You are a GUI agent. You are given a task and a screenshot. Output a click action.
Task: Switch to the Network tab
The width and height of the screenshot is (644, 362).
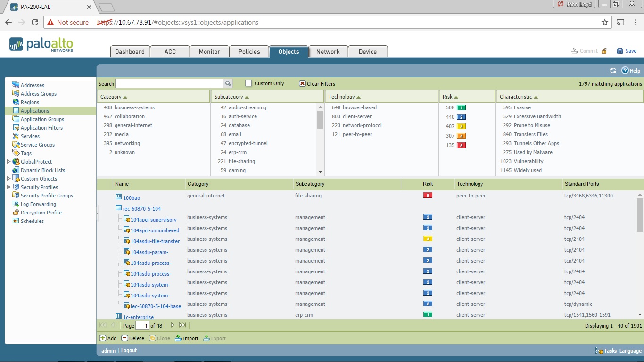[x=328, y=52]
